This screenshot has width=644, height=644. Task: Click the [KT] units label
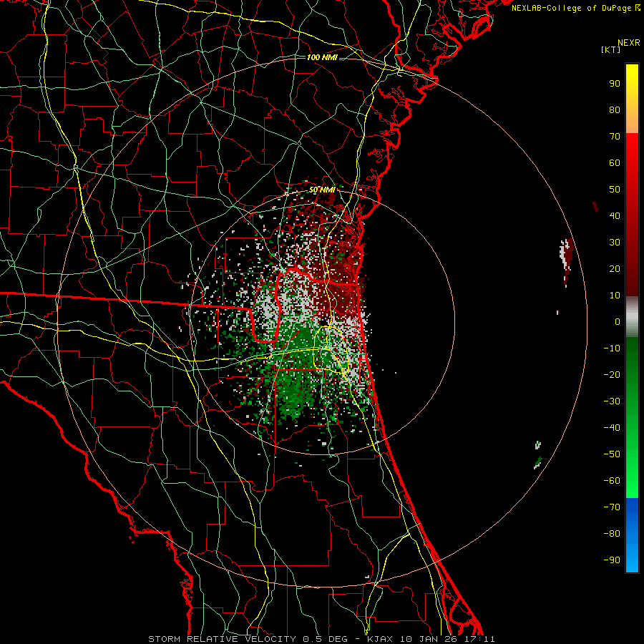(611, 49)
